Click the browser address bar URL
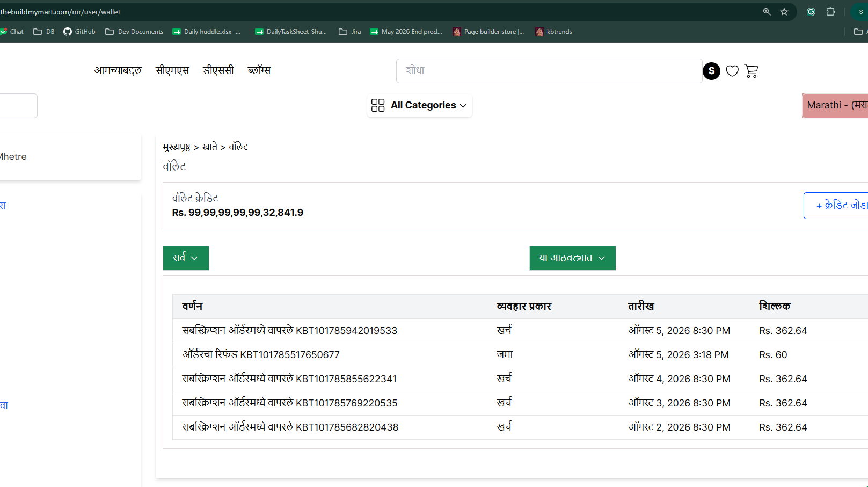The width and height of the screenshot is (868, 487). 61,12
